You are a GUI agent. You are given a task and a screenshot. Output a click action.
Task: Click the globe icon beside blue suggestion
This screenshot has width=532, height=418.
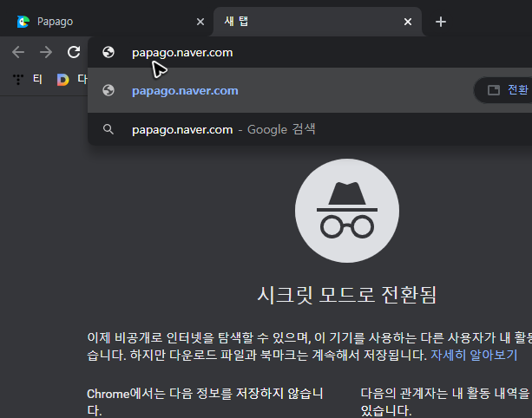108,90
